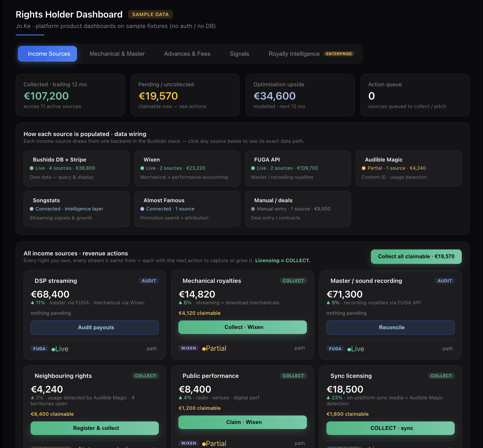Screen dimensions: 483x448
Task: Open the Audible Magic source card
Action: pos(409,168)
